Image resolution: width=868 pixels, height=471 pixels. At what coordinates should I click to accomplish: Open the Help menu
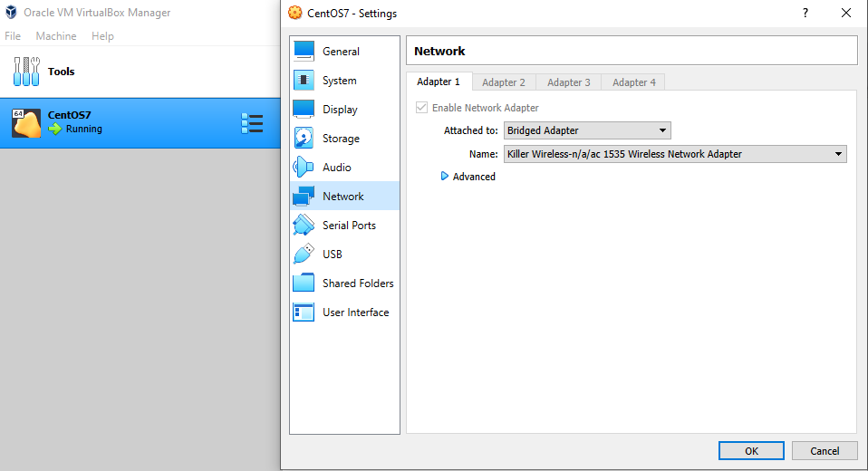pyautogui.click(x=102, y=36)
